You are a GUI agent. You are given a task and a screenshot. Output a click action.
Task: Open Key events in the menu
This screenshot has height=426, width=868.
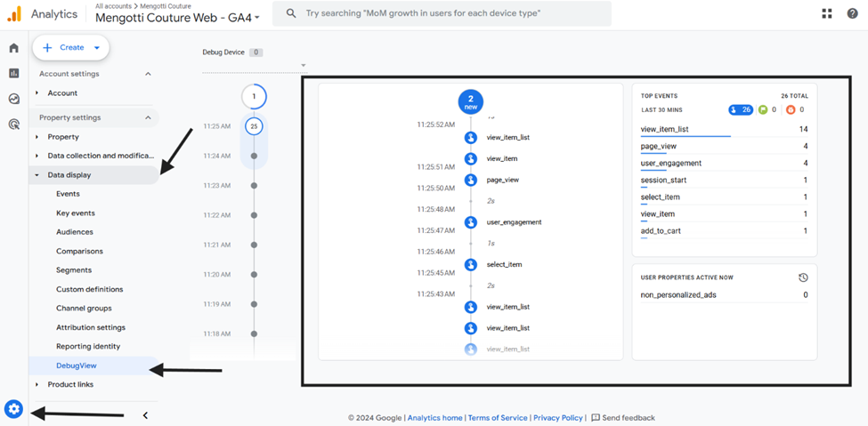pyautogui.click(x=76, y=213)
